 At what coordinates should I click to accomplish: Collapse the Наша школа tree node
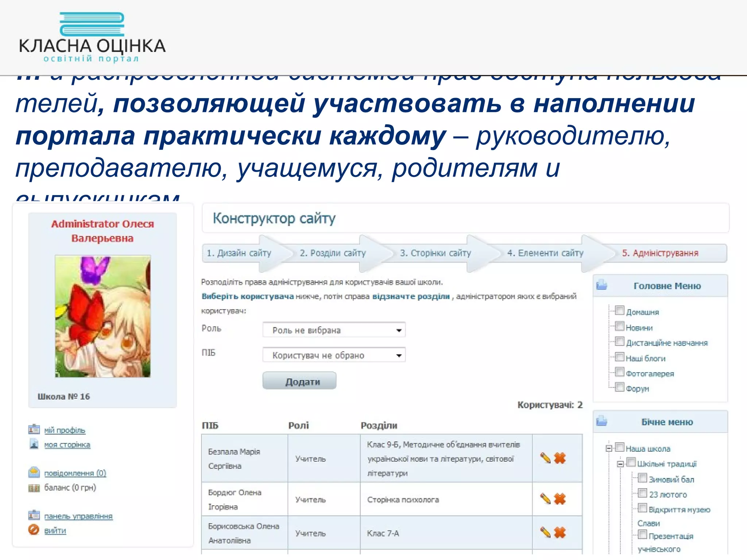(609, 448)
